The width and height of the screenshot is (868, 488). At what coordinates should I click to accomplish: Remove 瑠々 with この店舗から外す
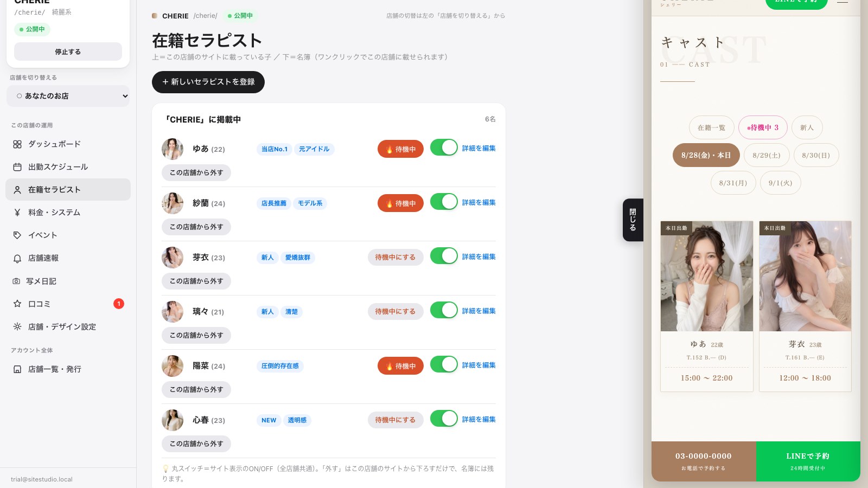coord(196,336)
